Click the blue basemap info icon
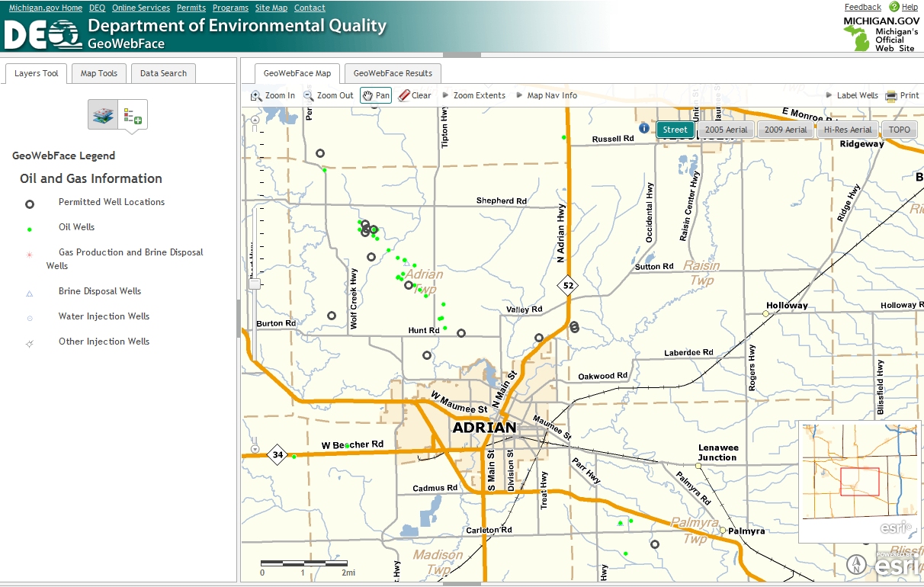 pos(644,128)
